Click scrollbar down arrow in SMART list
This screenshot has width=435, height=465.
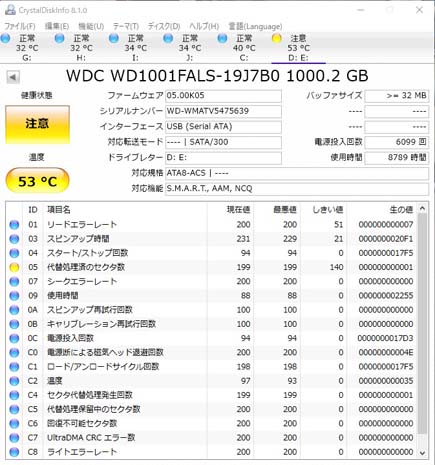tap(422, 453)
